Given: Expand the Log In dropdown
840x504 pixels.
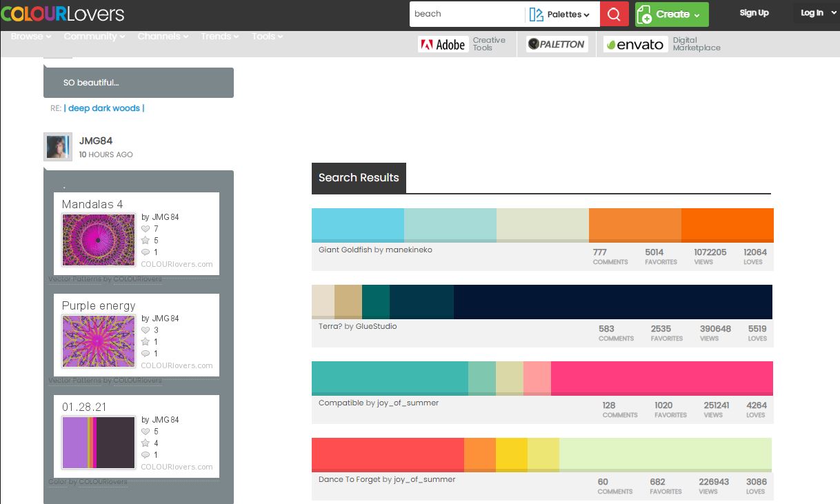Looking at the screenshot, I should pyautogui.click(x=816, y=13).
